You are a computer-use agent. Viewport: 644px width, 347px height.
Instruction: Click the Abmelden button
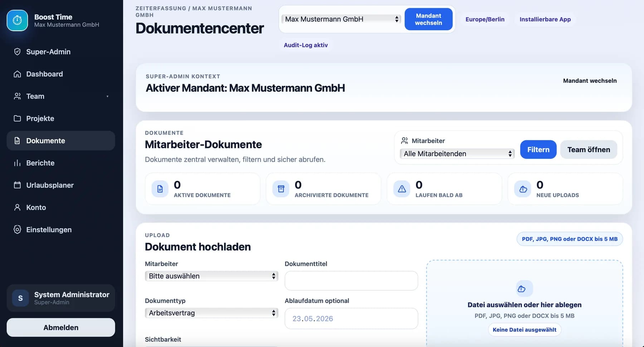(61, 327)
